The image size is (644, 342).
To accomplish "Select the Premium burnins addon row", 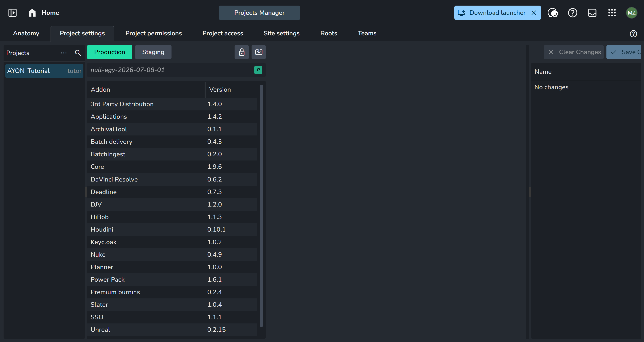I will pyautogui.click(x=172, y=292).
